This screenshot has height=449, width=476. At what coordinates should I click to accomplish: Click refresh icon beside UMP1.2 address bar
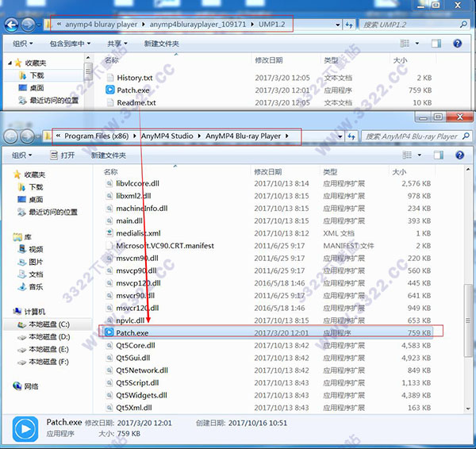coord(349,25)
